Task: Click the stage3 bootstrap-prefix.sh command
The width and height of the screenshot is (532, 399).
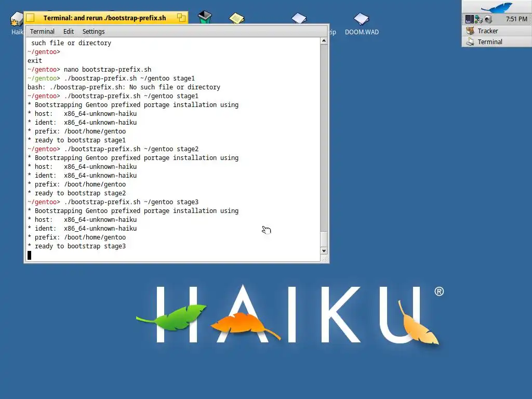Action: click(131, 202)
